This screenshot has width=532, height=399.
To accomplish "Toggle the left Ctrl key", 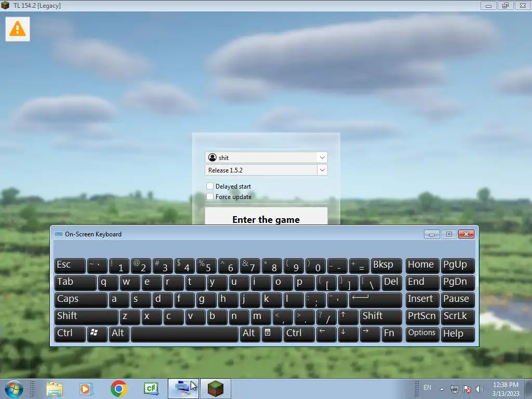I will [70, 334].
